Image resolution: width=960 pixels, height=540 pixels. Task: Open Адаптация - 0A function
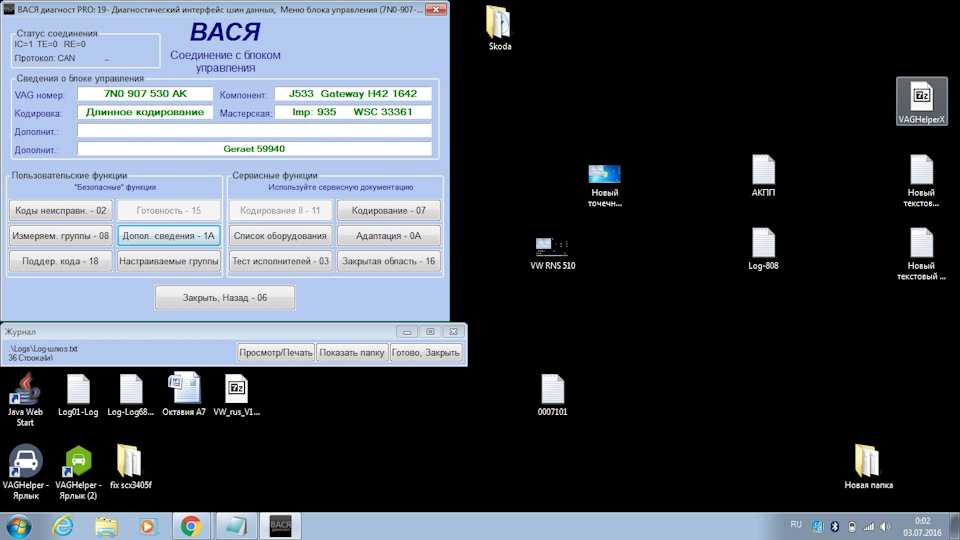pyautogui.click(x=388, y=236)
